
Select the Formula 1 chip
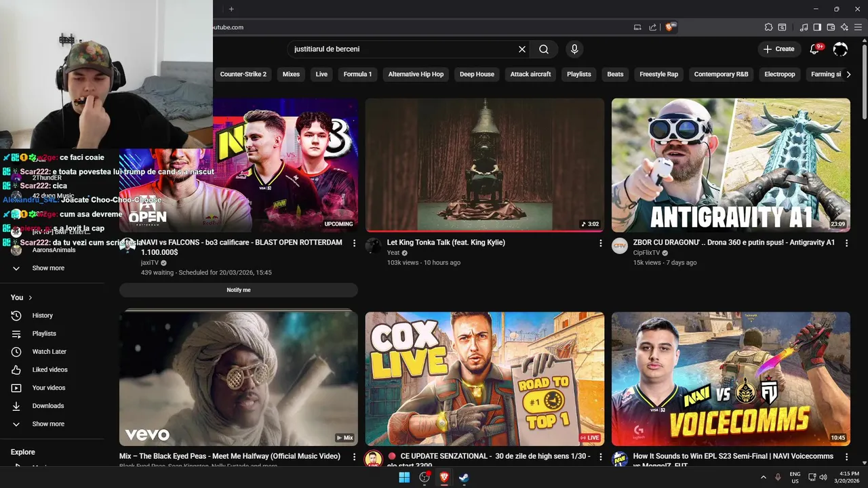[x=357, y=74]
